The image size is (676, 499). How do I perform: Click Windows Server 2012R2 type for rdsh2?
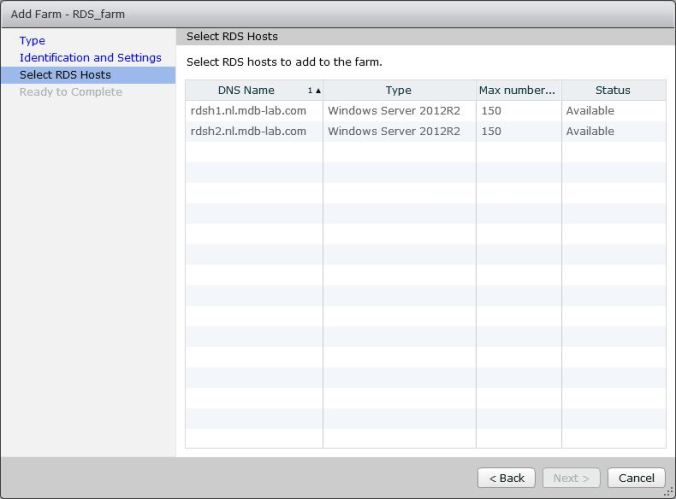coord(394,131)
